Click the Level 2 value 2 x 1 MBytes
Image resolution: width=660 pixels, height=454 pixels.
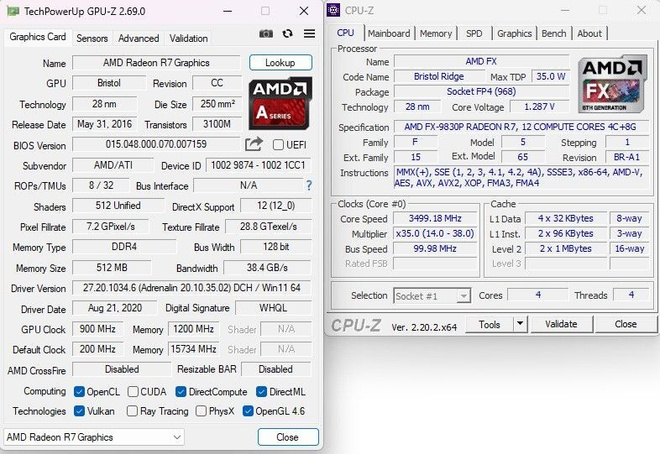click(x=565, y=249)
